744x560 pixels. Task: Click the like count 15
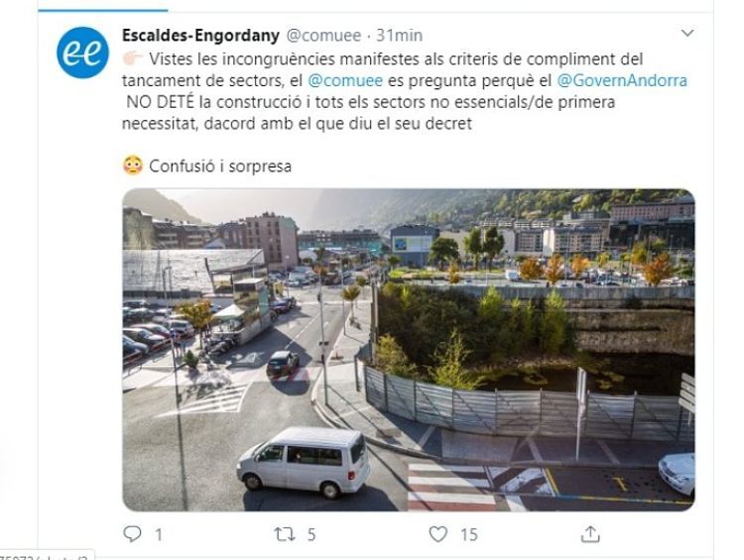[x=469, y=535]
